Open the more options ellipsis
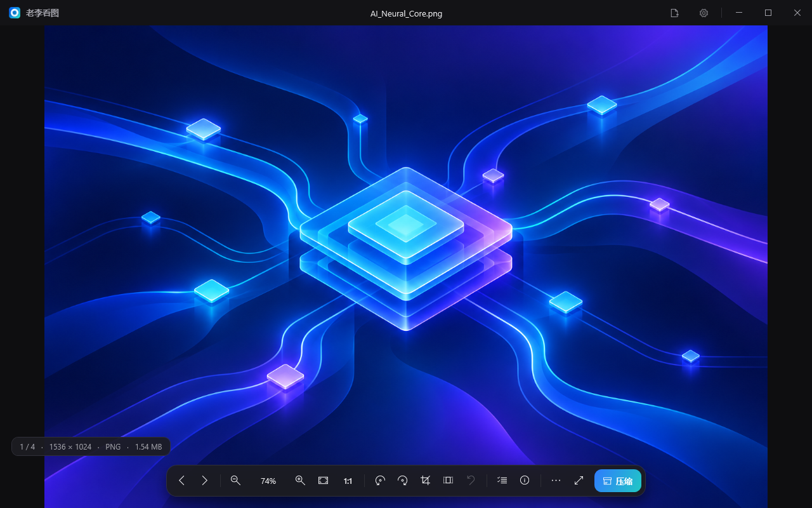The image size is (812, 508). [556, 481]
